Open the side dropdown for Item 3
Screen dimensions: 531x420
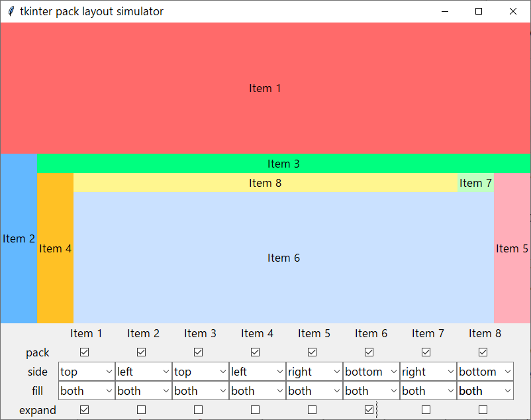[x=201, y=372]
